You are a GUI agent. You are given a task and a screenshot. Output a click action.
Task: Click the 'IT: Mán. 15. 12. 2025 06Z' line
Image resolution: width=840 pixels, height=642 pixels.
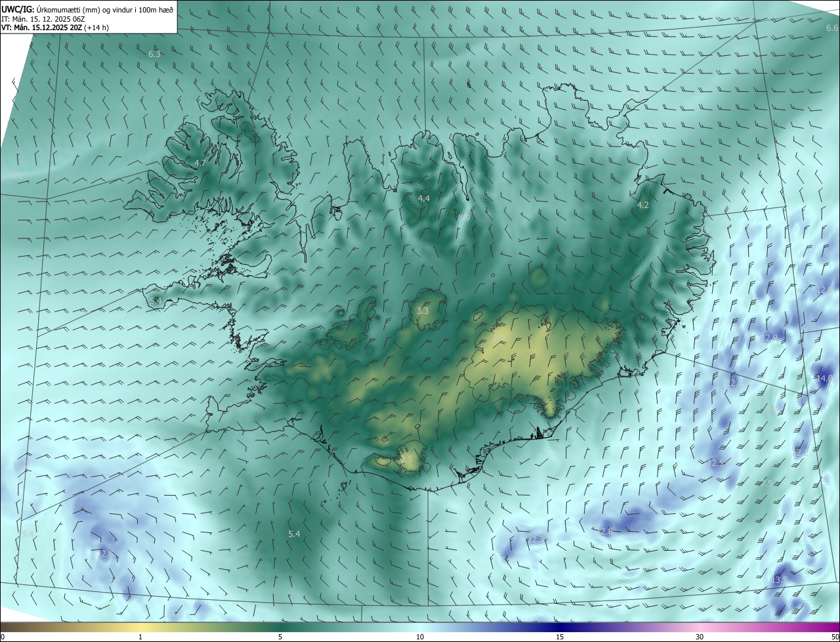44,19
